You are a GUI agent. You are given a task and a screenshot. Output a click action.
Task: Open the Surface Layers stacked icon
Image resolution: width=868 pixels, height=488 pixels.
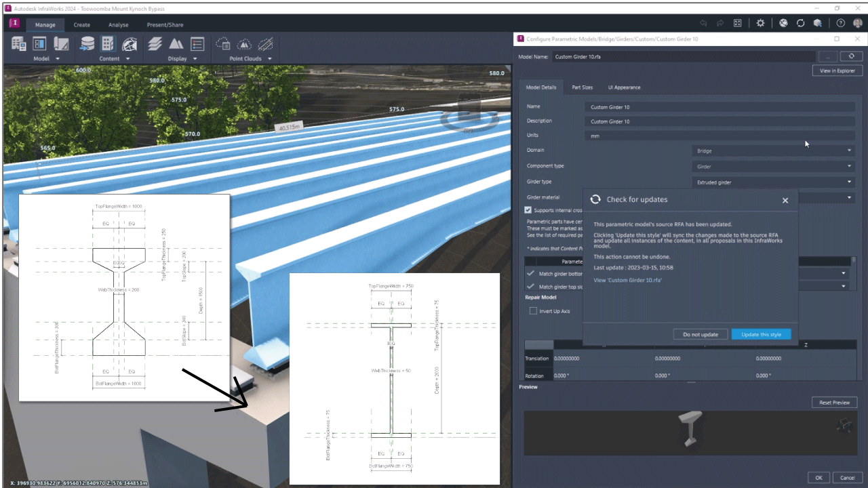click(x=155, y=44)
